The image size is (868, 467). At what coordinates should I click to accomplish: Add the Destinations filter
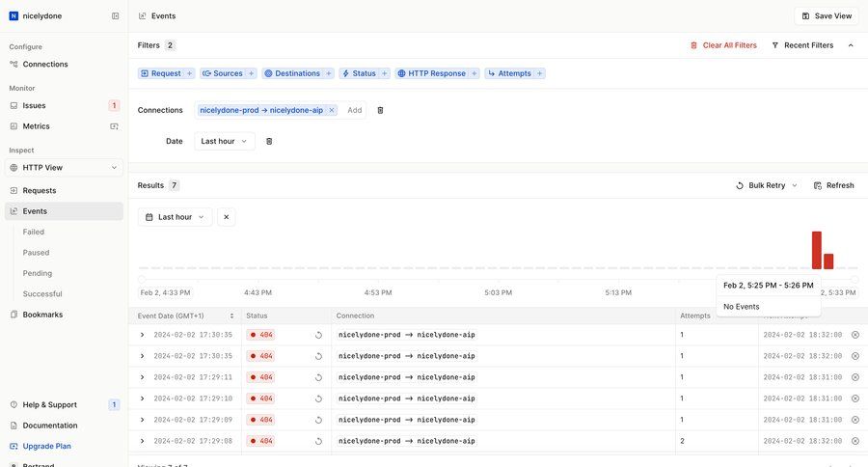(298, 73)
